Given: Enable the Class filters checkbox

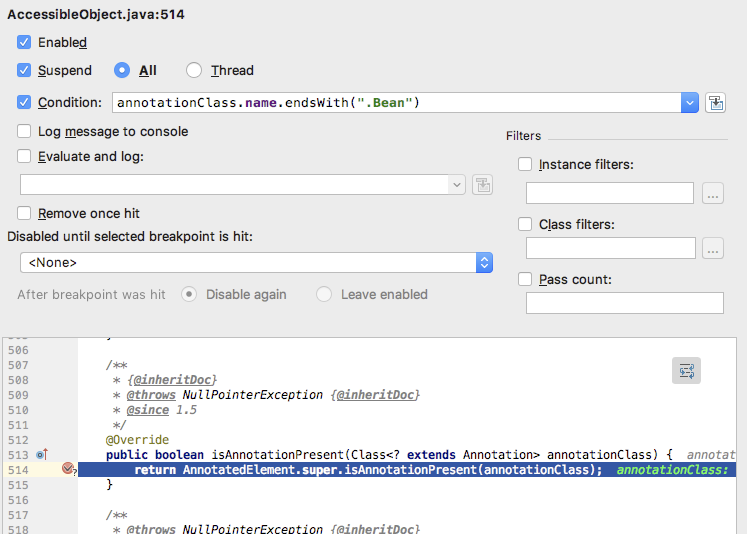Looking at the screenshot, I should 525,224.
